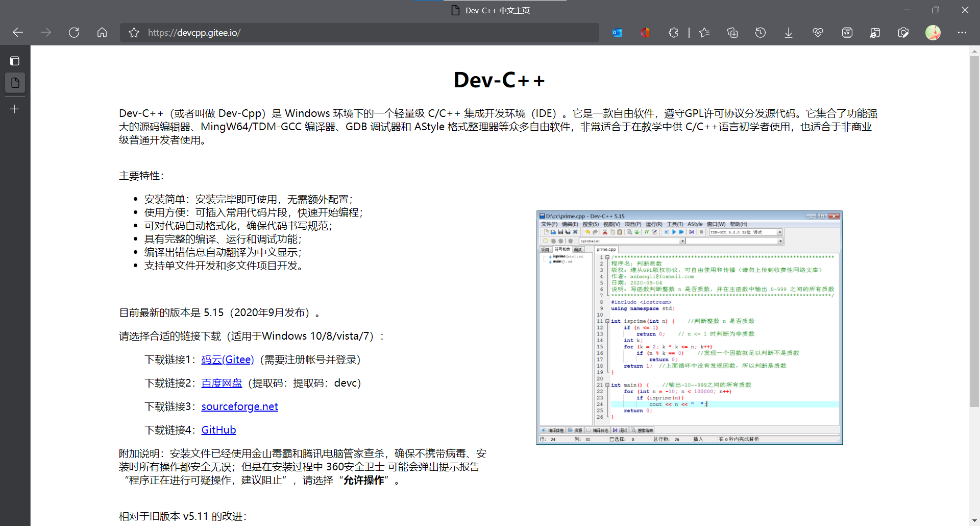Open the Extensions puzzle icon
This screenshot has height=526, width=980.
click(673, 33)
